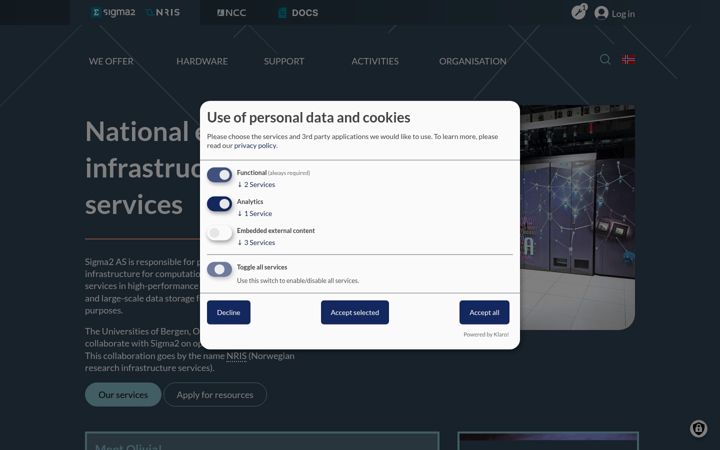The width and height of the screenshot is (720, 450).
Task: Open the Sigma2 logo link
Action: (x=113, y=12)
